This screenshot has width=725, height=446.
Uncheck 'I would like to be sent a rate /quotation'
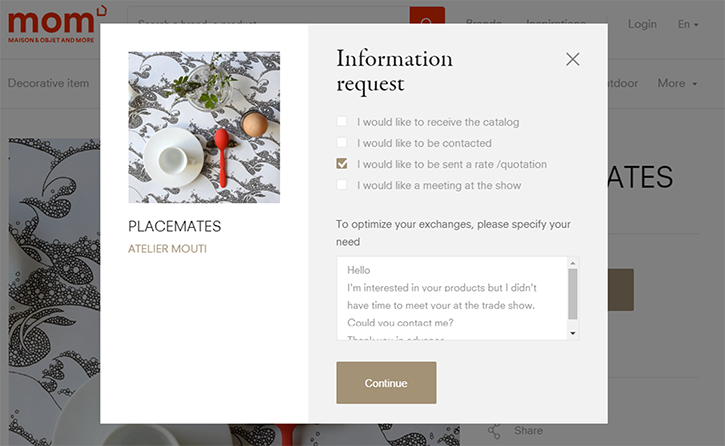[x=342, y=164]
